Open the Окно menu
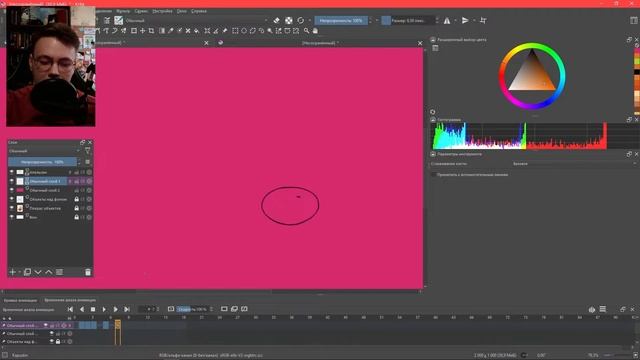The width and height of the screenshot is (640, 360). point(182,11)
